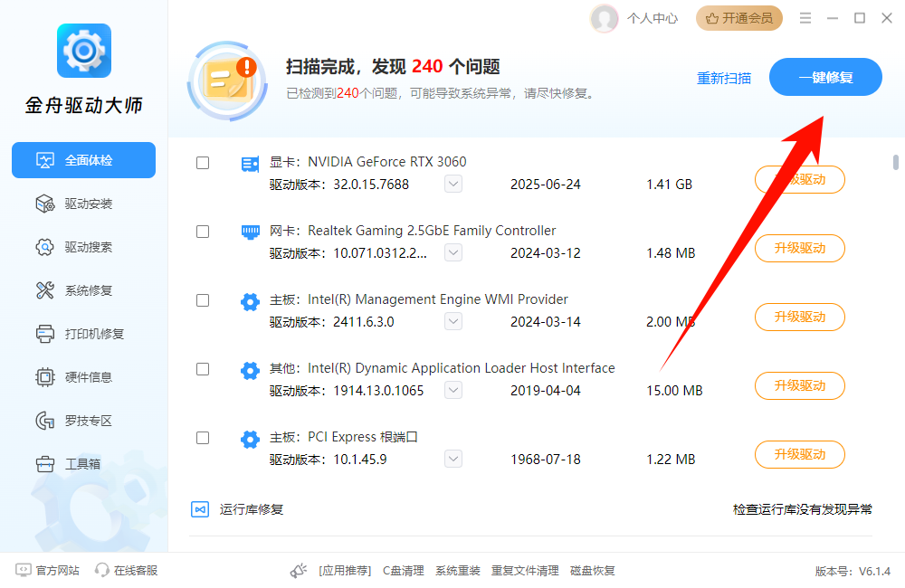Switch to the 全面体检 tab
The width and height of the screenshot is (905, 588).
pyautogui.click(x=83, y=160)
